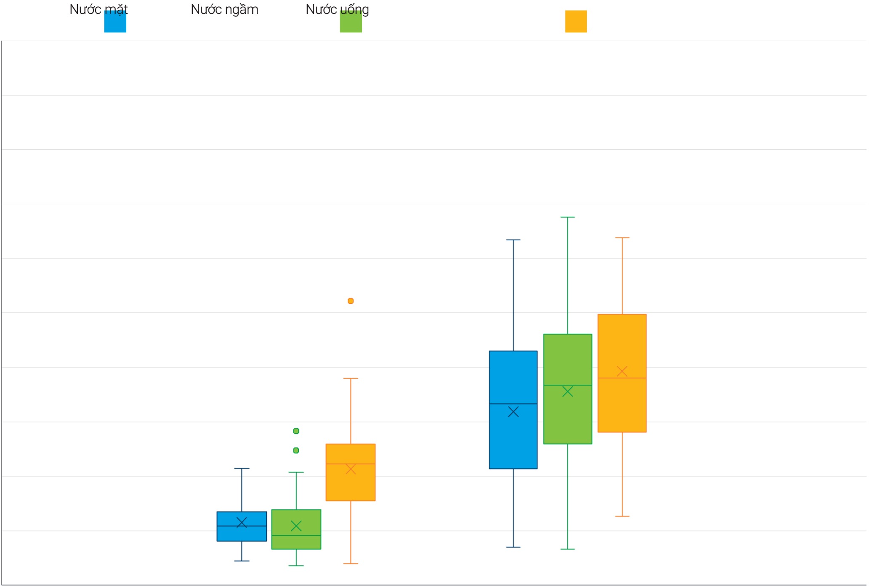Click the mean X in tall blue box

point(513,412)
